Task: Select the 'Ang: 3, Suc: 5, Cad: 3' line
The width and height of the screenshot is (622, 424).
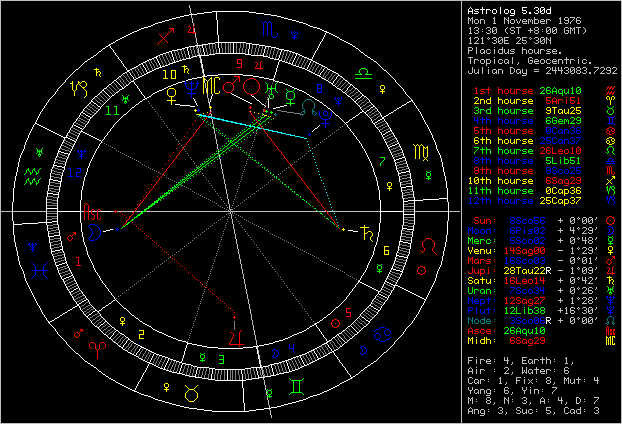Action: [533, 411]
